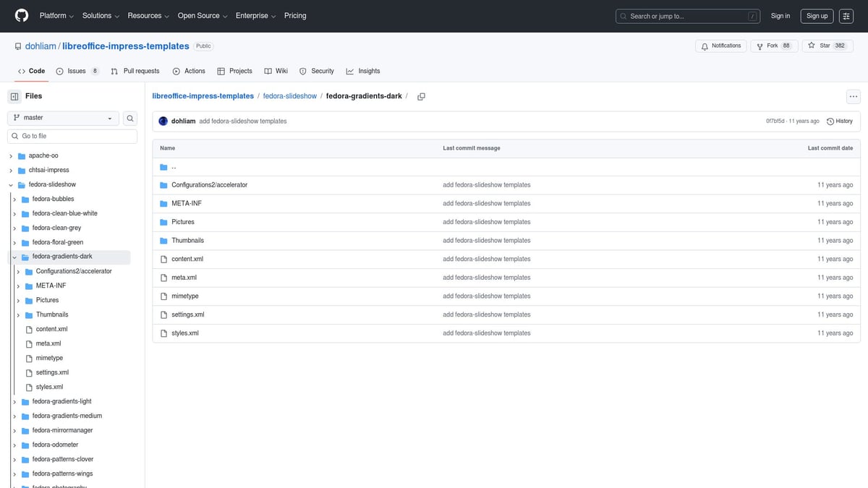Open the Pricing page

click(295, 15)
